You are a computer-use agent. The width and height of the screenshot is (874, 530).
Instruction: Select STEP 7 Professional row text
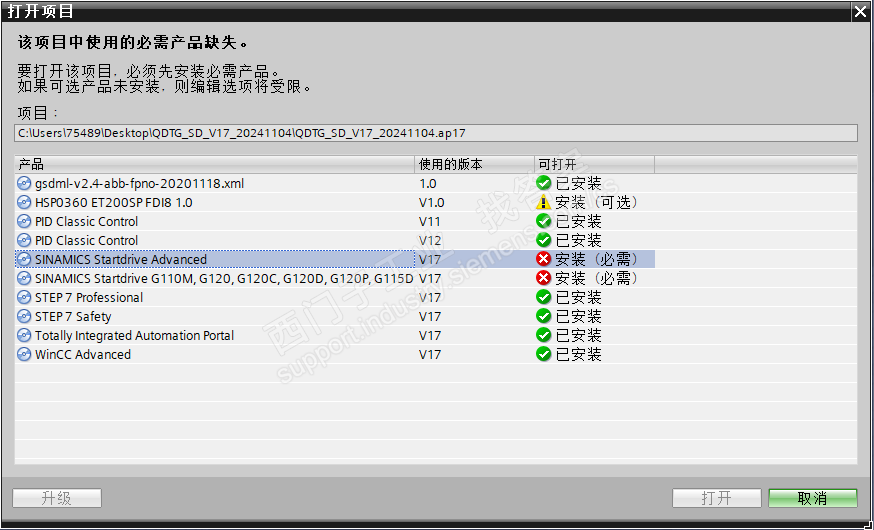(89, 297)
